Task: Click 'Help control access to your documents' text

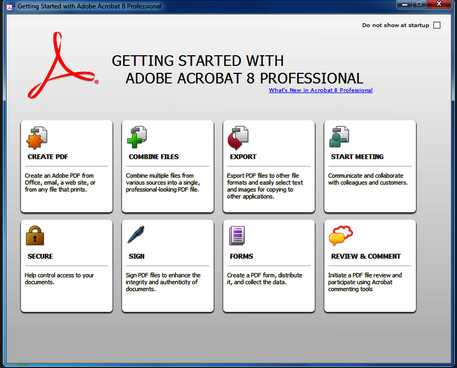Action: pyautogui.click(x=59, y=279)
